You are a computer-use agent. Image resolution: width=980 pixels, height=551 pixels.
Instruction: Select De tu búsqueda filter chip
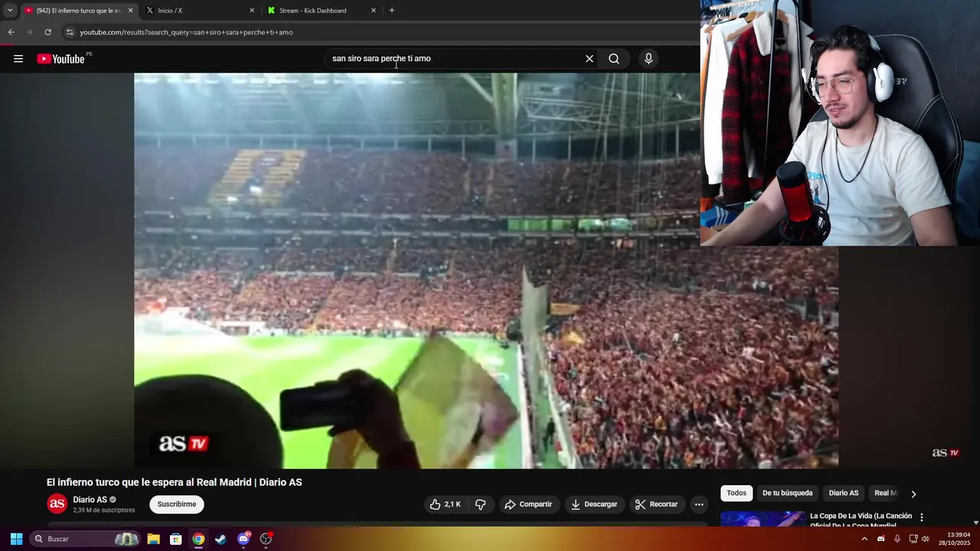(787, 493)
